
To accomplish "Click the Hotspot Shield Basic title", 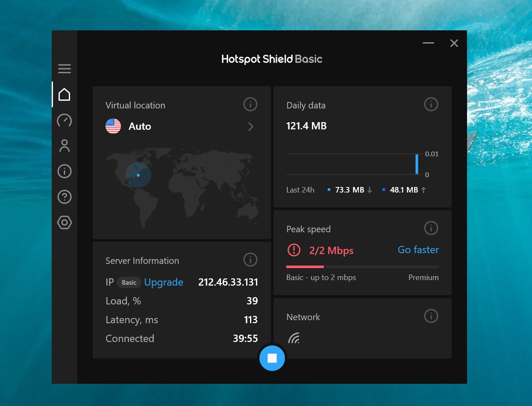I will 272,59.
